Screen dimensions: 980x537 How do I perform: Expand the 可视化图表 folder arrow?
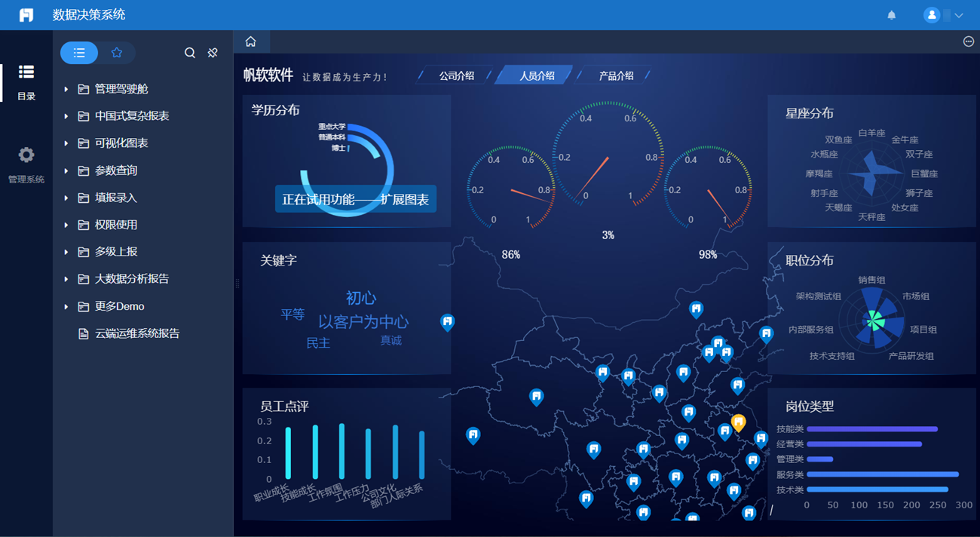click(66, 143)
